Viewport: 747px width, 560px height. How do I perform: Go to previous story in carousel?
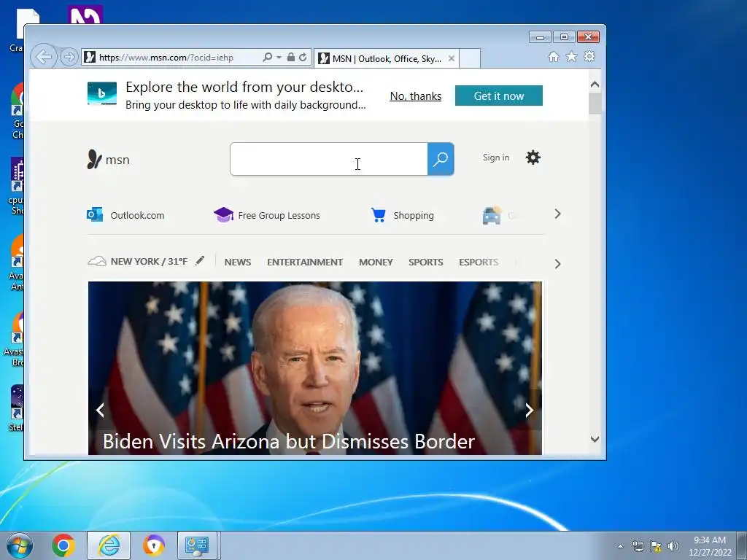[x=100, y=410]
